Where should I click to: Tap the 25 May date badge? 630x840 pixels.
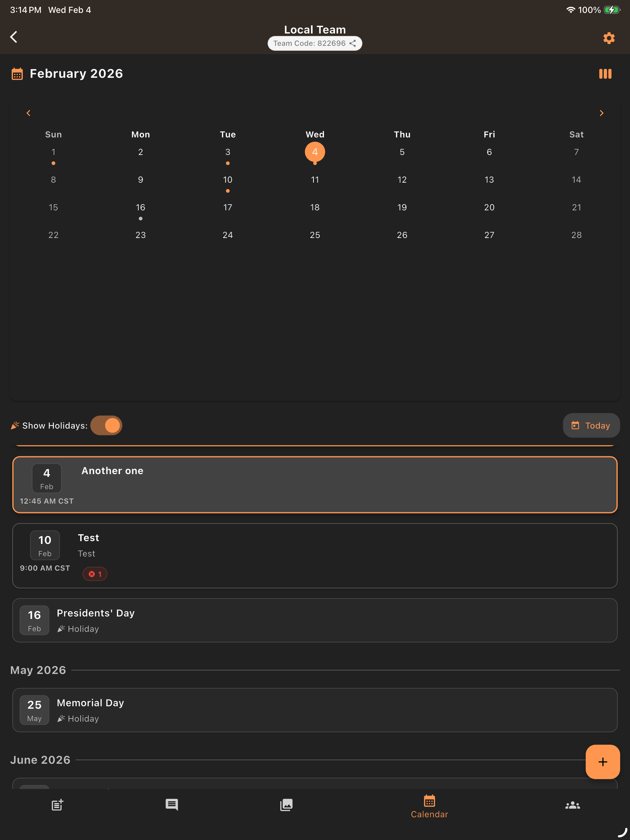pyautogui.click(x=34, y=710)
